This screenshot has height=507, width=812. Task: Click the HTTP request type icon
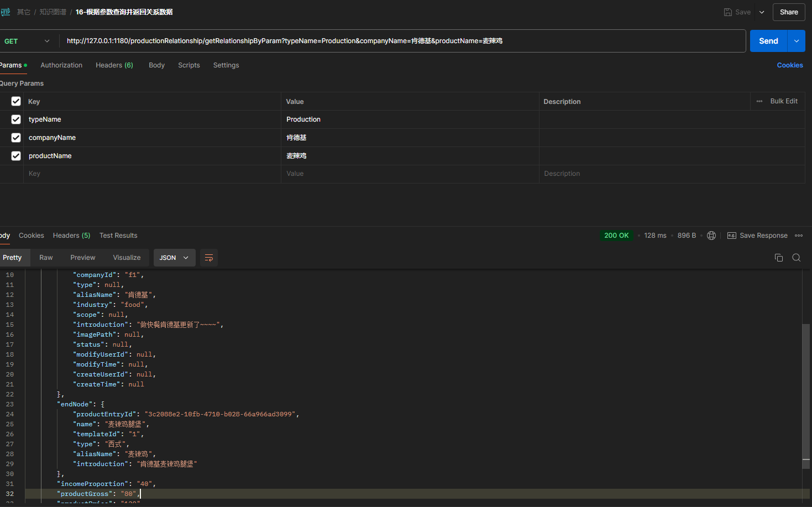(5, 12)
